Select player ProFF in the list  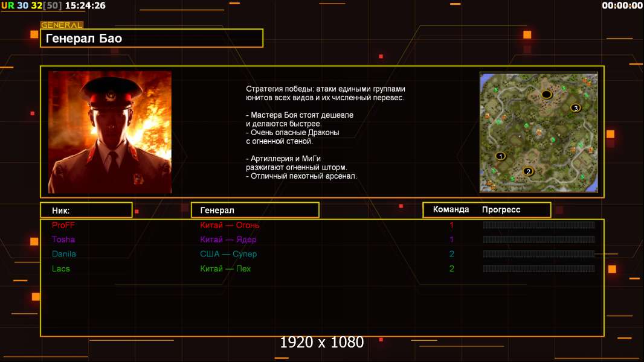click(63, 225)
